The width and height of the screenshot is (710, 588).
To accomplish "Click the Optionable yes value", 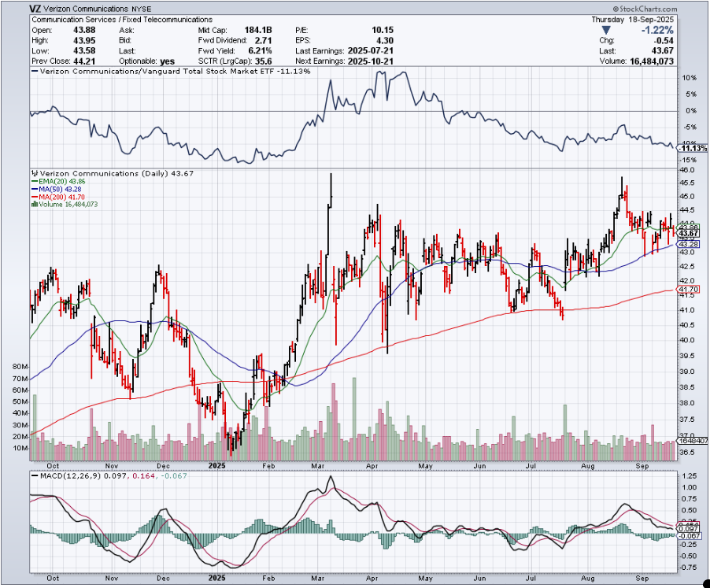I will (x=168, y=61).
